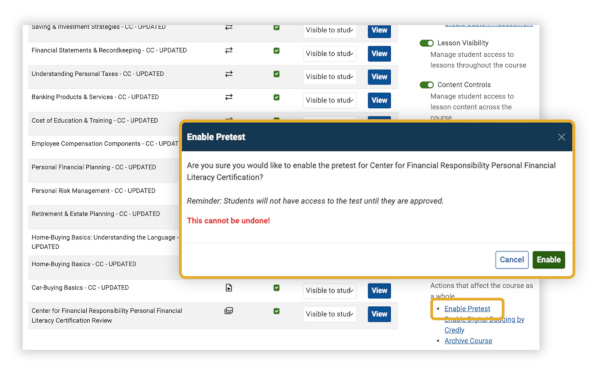Toggle checkbox for Financial Statements & Recordkeeping
600x372 pixels.
coord(276,51)
